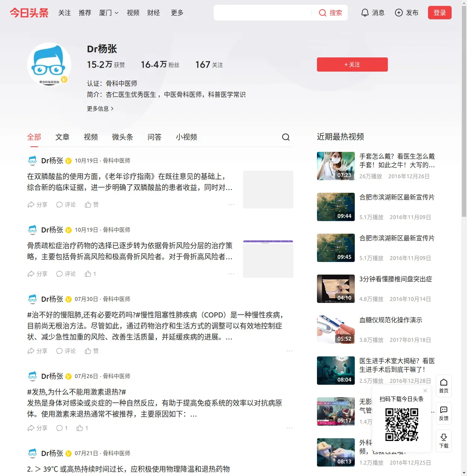Image resolution: width=467 pixels, height=476 pixels.
Task: Open 财经 in top navigation
Action: point(154,13)
